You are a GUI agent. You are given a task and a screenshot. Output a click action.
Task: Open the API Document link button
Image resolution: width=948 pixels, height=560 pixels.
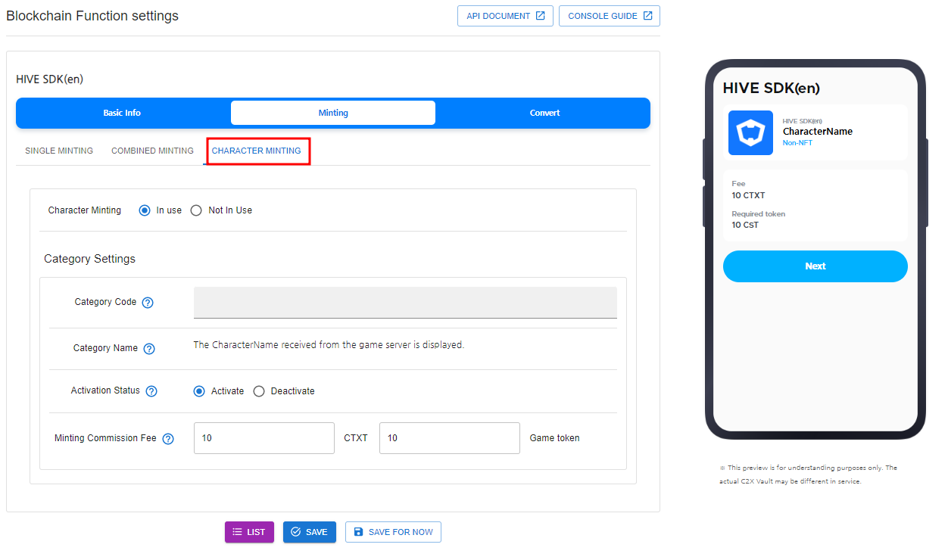coord(505,16)
